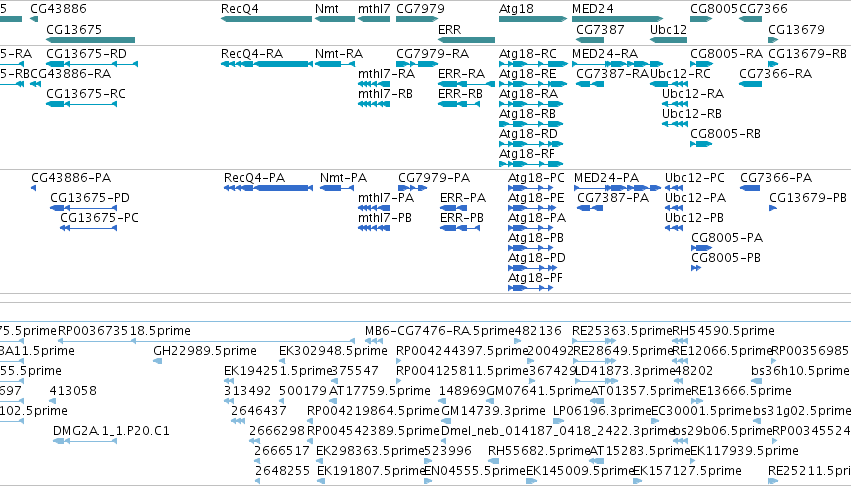This screenshot has height=486, width=851.
Task: Select the MED24 gene feature
Action: tap(617, 19)
